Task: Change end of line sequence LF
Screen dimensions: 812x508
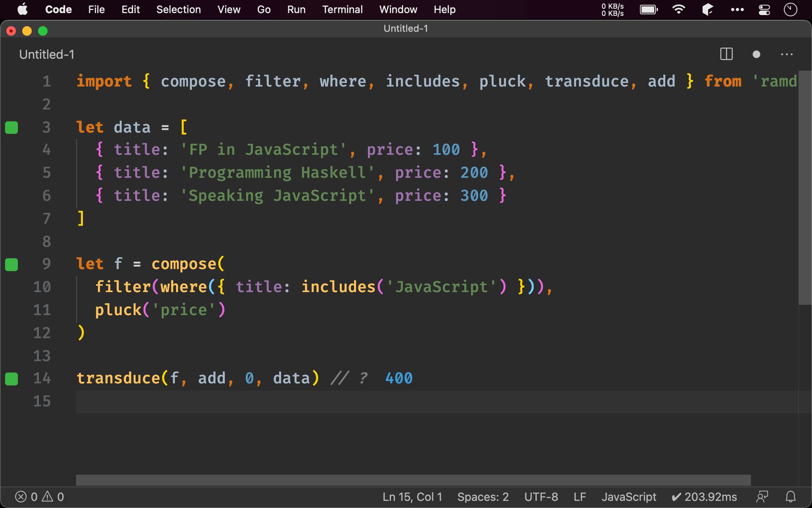Action: click(580, 497)
